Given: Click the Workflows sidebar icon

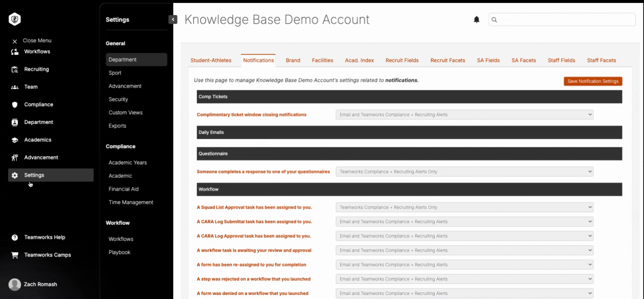Looking at the screenshot, I should pyautogui.click(x=15, y=52).
